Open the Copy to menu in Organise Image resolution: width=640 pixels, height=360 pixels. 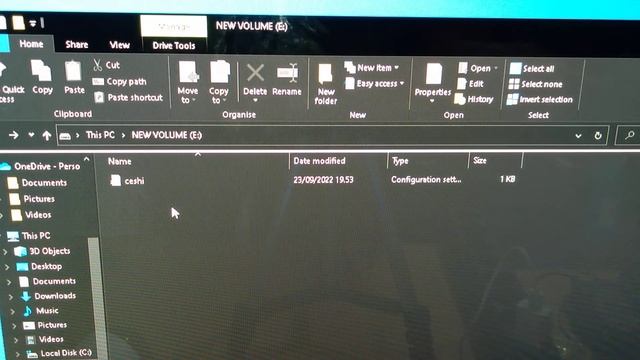tap(219, 82)
